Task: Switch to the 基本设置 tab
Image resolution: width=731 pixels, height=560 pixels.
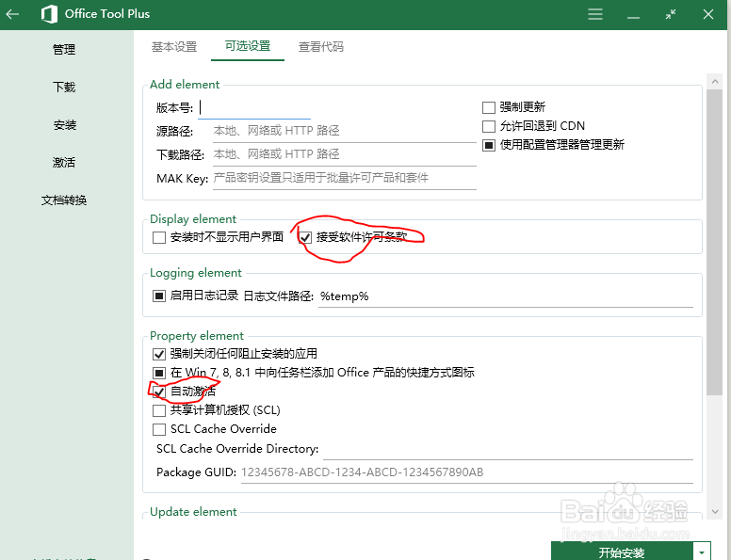Action: [x=174, y=47]
